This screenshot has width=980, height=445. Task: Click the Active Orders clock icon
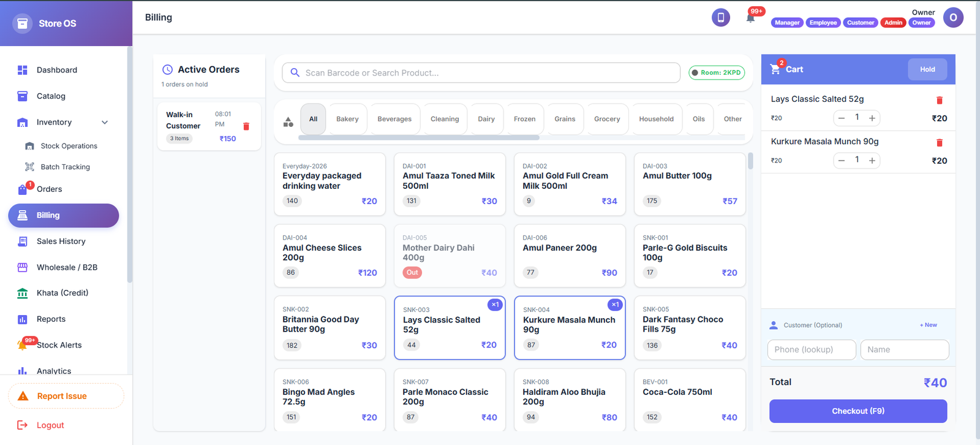point(167,70)
